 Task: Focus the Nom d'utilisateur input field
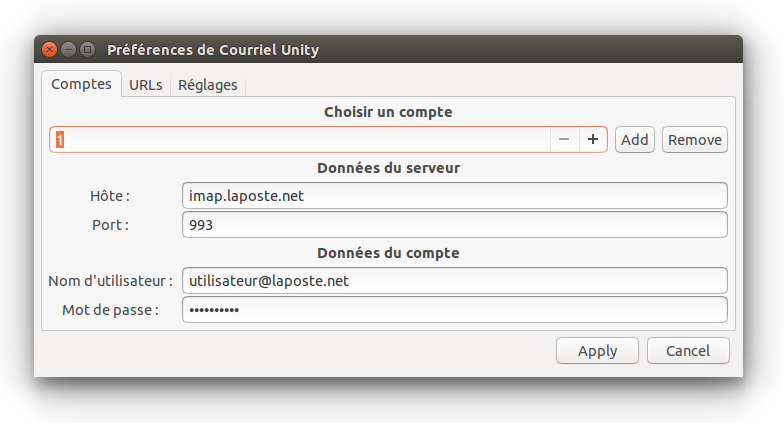click(x=454, y=281)
